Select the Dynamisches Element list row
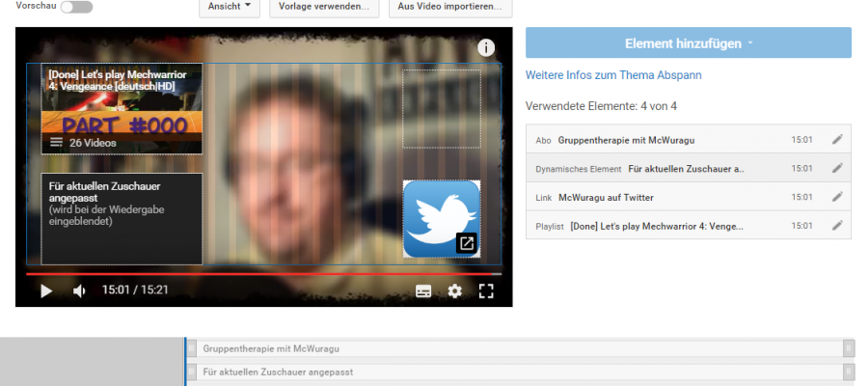 [x=689, y=168]
